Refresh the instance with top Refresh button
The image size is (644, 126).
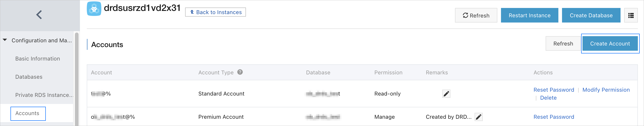point(476,15)
